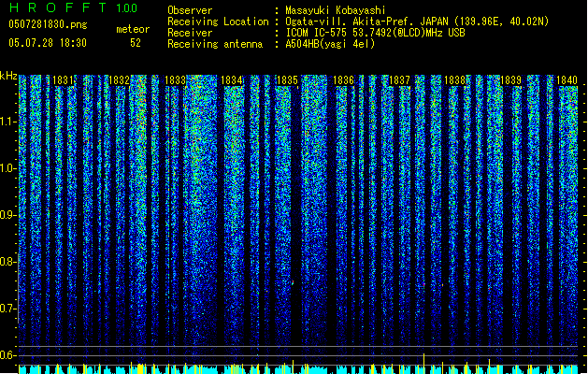This screenshot has height=374, width=588.
Task: Click the 1.1 kHz axis tick label
Action: coord(7,122)
